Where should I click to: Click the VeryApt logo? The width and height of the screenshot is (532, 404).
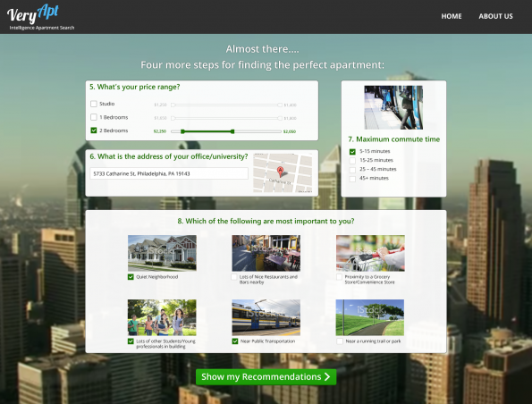tap(40, 17)
